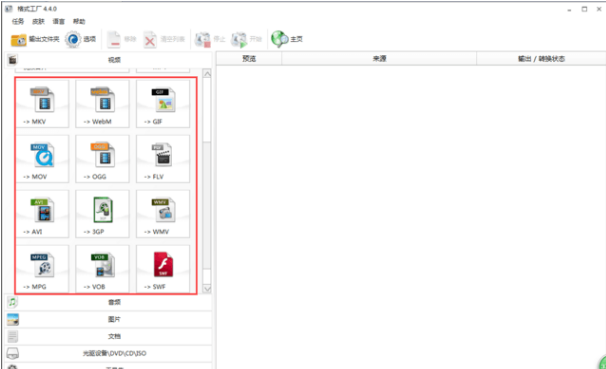This screenshot has width=606, height=369.
Task: Click the 输出 / 转换状态 column header
Action: (x=541, y=59)
